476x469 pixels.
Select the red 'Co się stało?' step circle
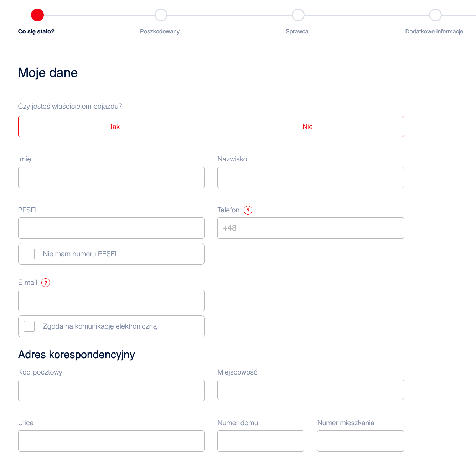37,15
